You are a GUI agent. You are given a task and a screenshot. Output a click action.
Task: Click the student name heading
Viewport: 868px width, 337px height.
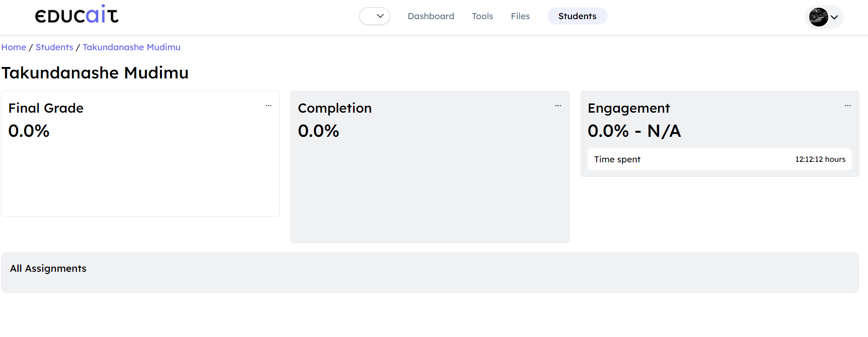(95, 73)
